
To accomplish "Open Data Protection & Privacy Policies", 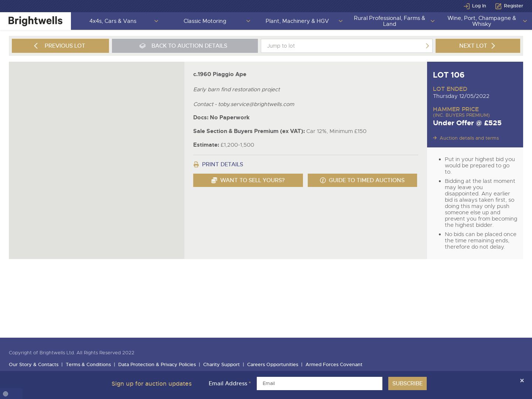I will click(157, 365).
